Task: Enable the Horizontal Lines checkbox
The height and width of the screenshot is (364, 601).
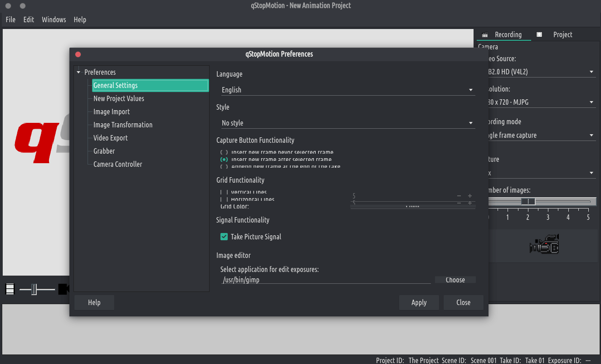Action: coord(224,199)
